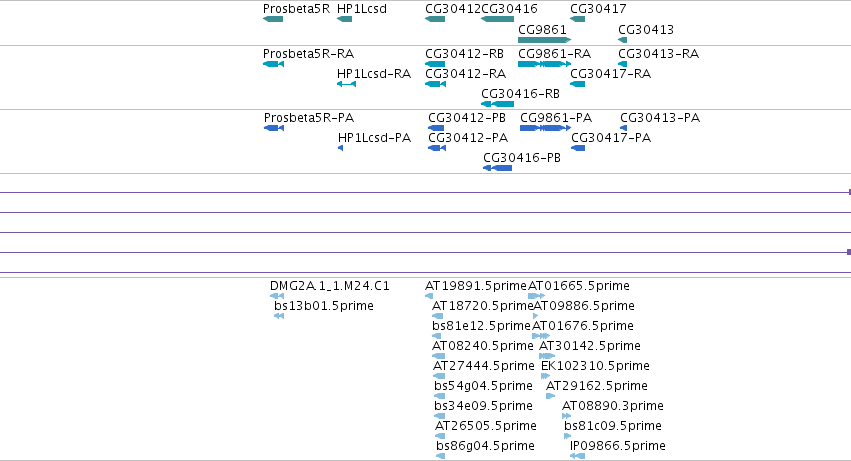The image size is (851, 461).
Task: Select transcript label Prosbeta5R-RA
Action: pyautogui.click(x=308, y=54)
